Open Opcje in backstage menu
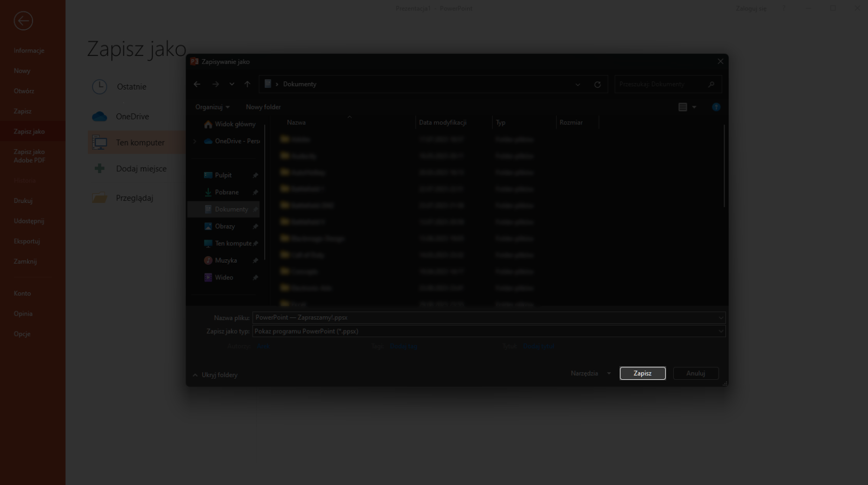The image size is (868, 485). [22, 334]
